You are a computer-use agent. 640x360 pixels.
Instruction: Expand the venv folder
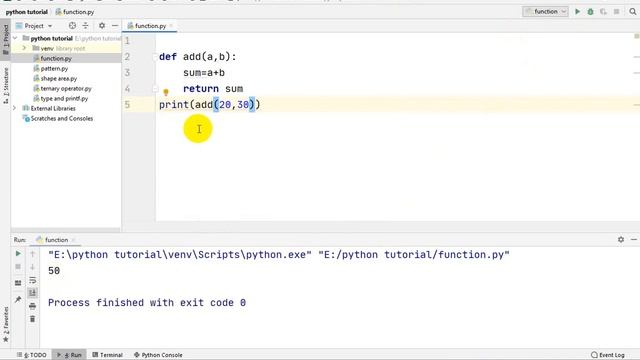coord(24,48)
